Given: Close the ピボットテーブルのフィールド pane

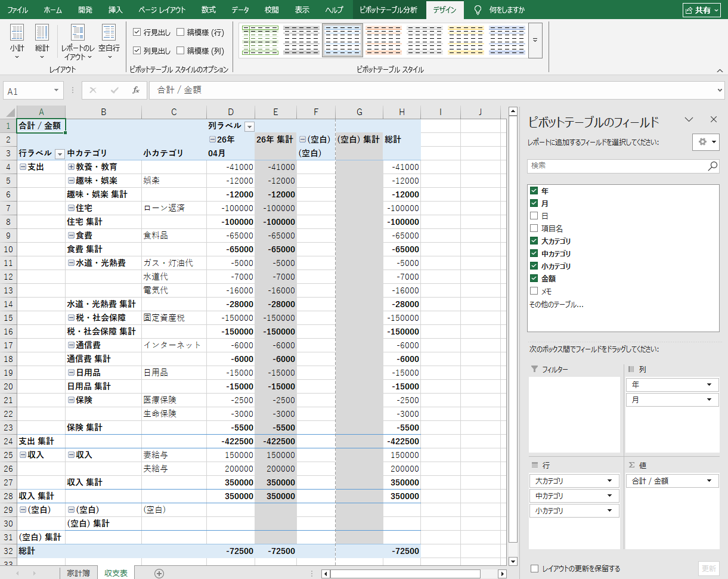Looking at the screenshot, I should click(713, 119).
